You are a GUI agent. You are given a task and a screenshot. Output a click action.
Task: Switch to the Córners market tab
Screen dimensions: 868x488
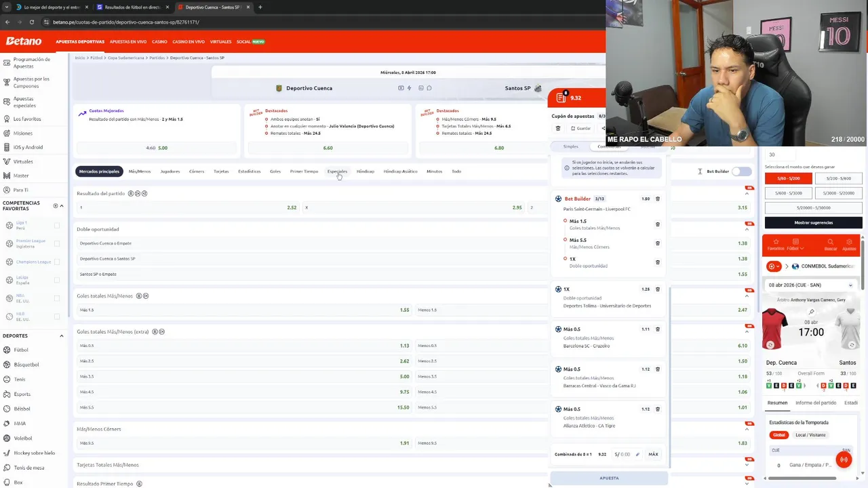pos(197,171)
